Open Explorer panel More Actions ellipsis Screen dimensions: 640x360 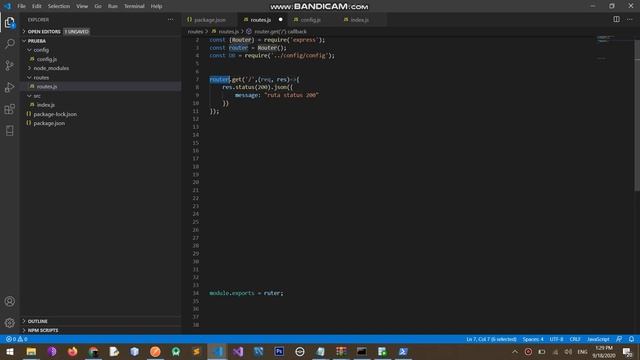[x=171, y=20]
